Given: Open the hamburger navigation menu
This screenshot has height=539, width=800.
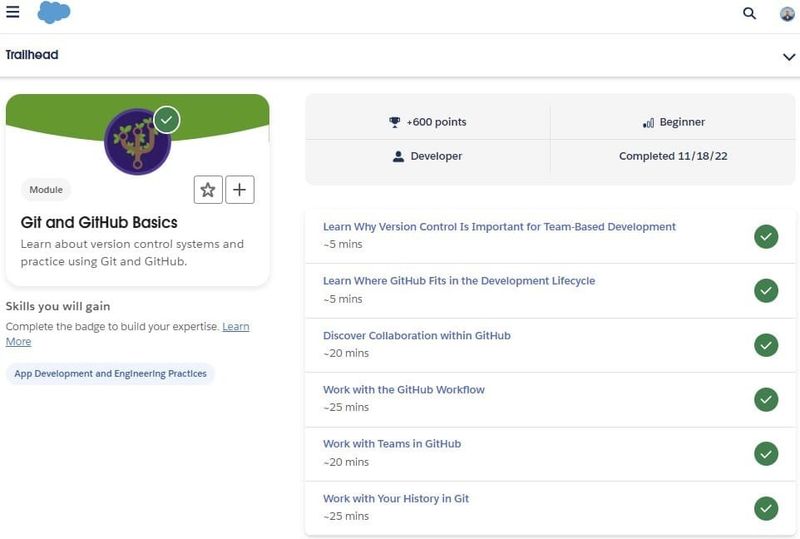Looking at the screenshot, I should 13,12.
